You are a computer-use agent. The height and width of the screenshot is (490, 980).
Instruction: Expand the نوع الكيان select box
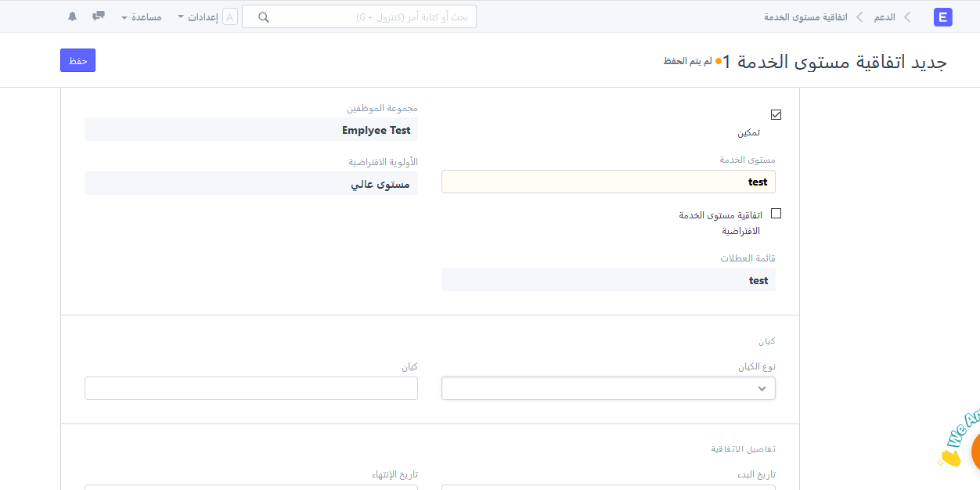pyautogui.click(x=608, y=388)
